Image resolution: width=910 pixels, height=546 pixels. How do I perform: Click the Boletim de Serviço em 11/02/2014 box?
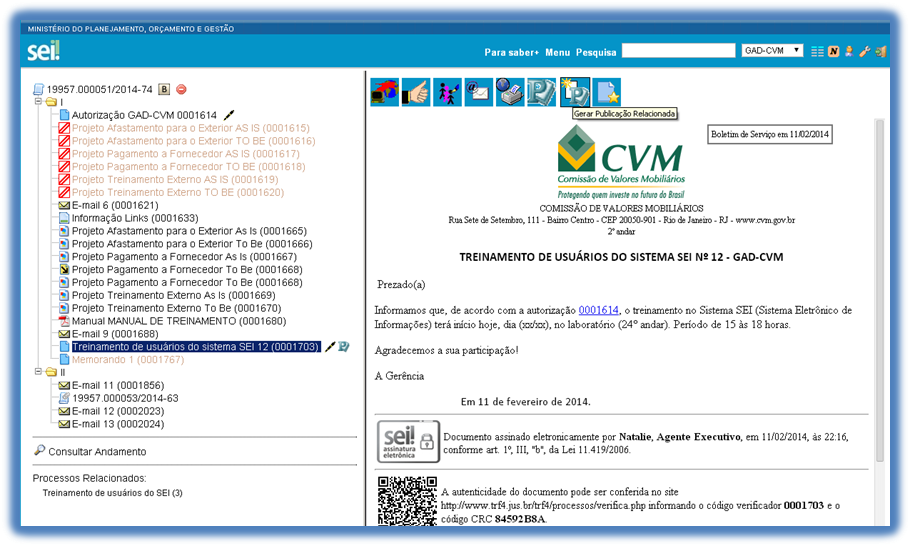pos(770,134)
